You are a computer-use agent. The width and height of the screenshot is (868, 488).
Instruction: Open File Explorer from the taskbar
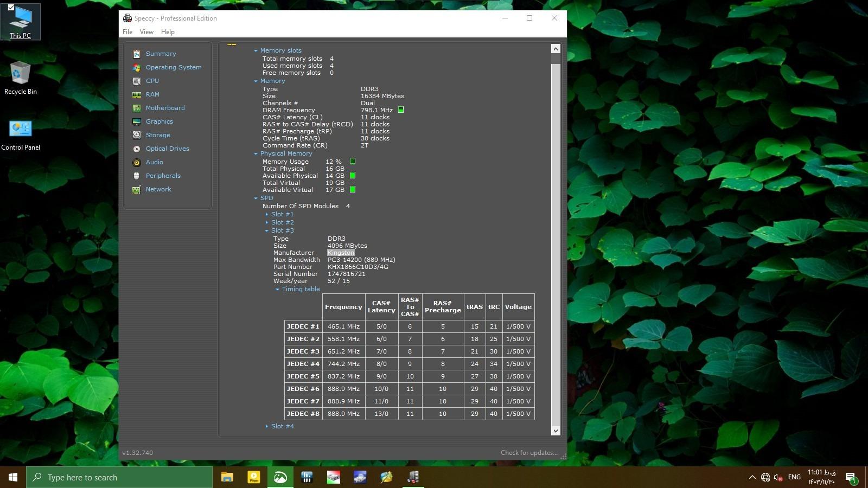tap(227, 477)
